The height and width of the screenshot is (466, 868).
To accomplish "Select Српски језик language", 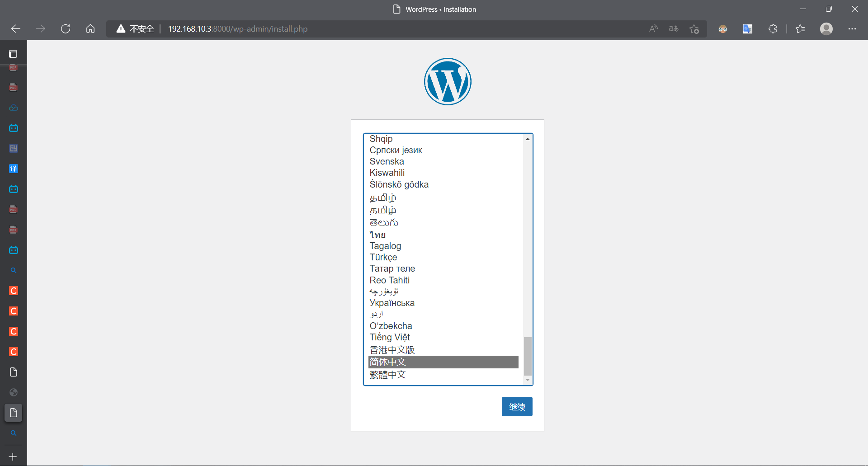I will [443, 150].
